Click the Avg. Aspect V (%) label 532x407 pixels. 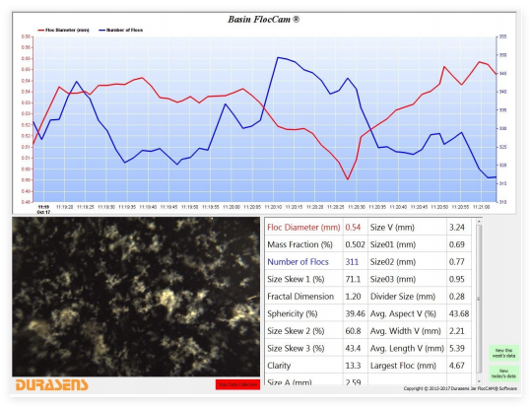click(x=403, y=313)
